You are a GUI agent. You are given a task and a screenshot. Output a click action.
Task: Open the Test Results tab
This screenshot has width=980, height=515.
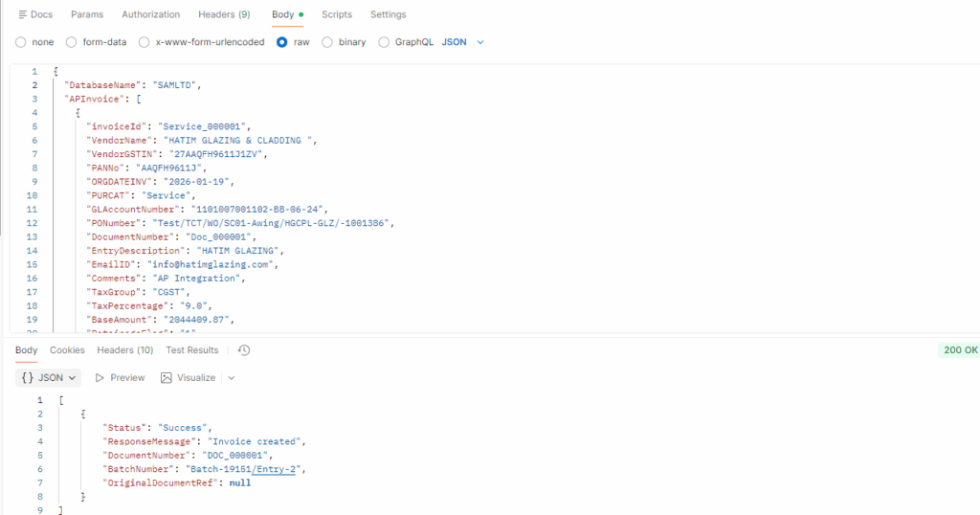(x=191, y=350)
